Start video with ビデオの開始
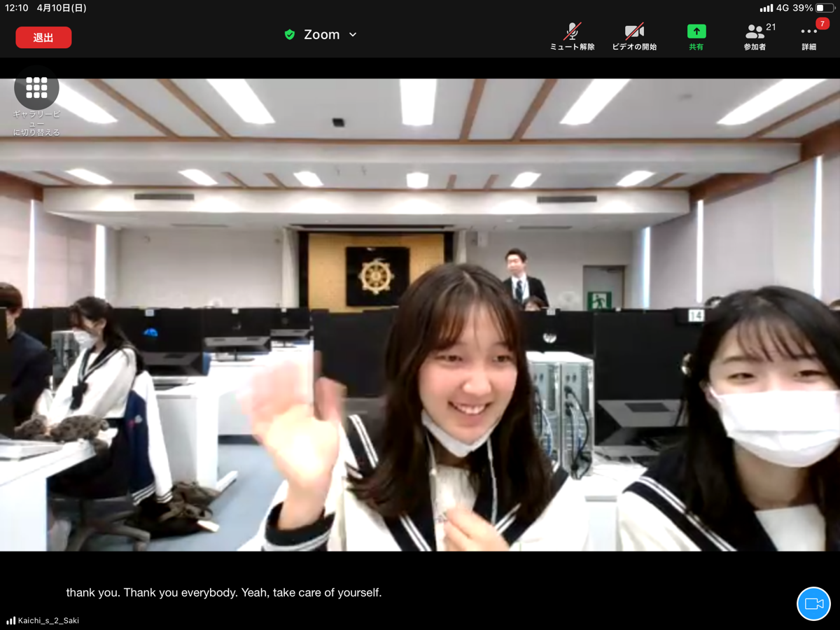The height and width of the screenshot is (630, 840). tap(634, 37)
